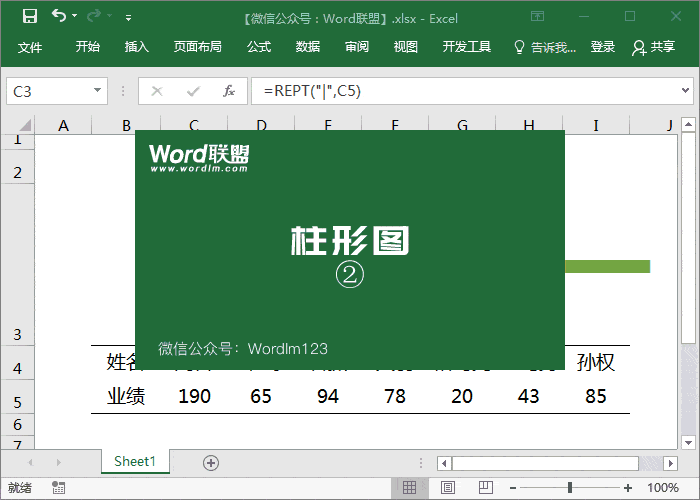Click the zoom out minus button
Screen dimensions: 700x500
click(513, 488)
